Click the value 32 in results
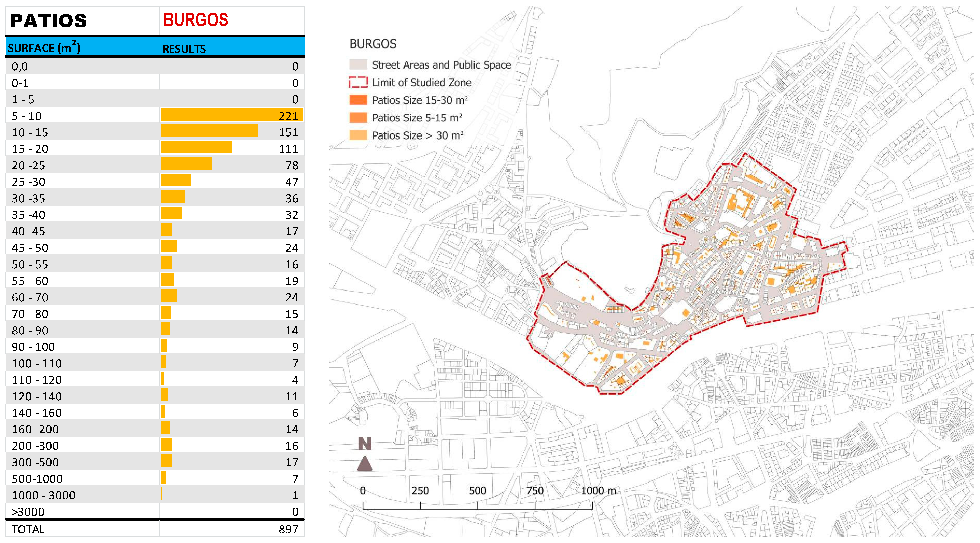This screenshot has height=543, width=980. tap(292, 215)
